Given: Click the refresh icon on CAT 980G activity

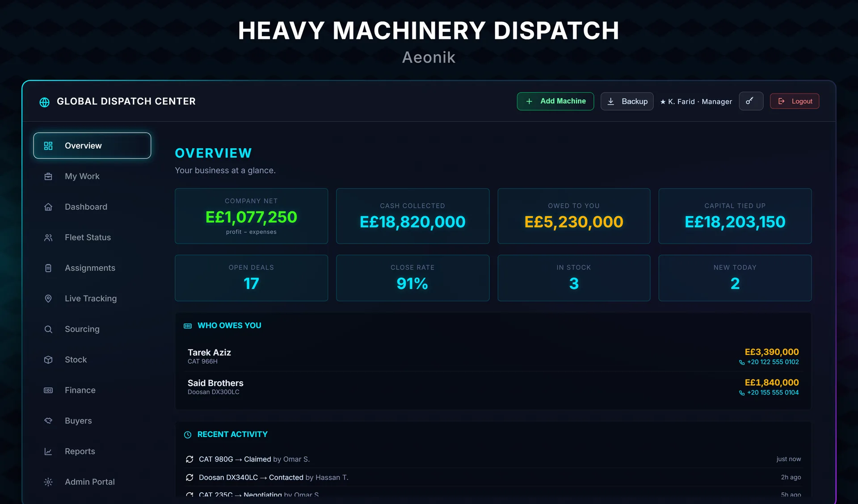Looking at the screenshot, I should click(189, 459).
